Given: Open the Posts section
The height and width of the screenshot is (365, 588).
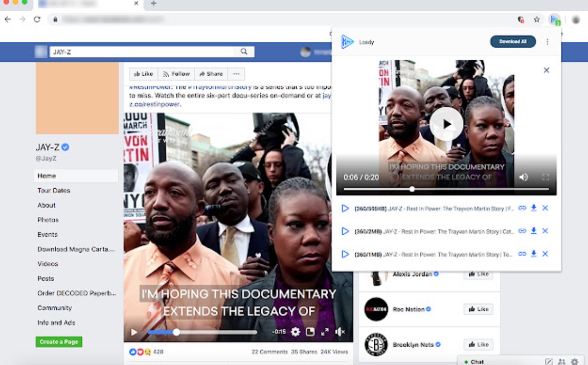Looking at the screenshot, I should pos(46,279).
